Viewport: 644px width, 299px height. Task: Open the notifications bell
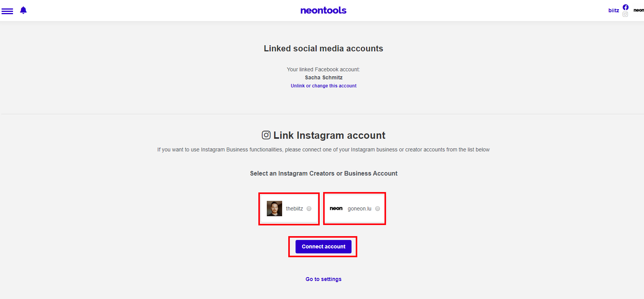(23, 10)
